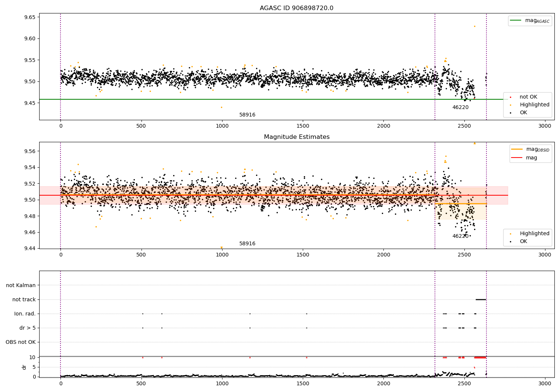Click the 58916 annotation in the middle plot
Screen dimensions: 560x392
247,244
